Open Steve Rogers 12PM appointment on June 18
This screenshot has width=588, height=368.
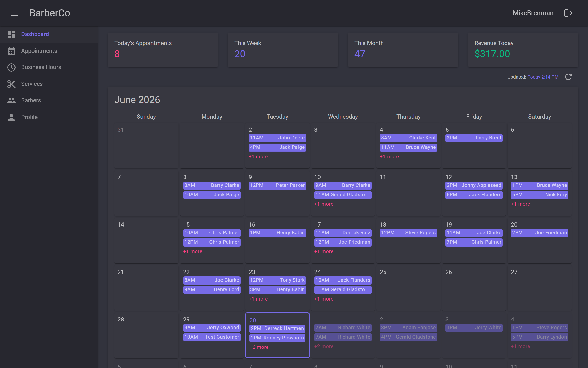[x=409, y=233]
